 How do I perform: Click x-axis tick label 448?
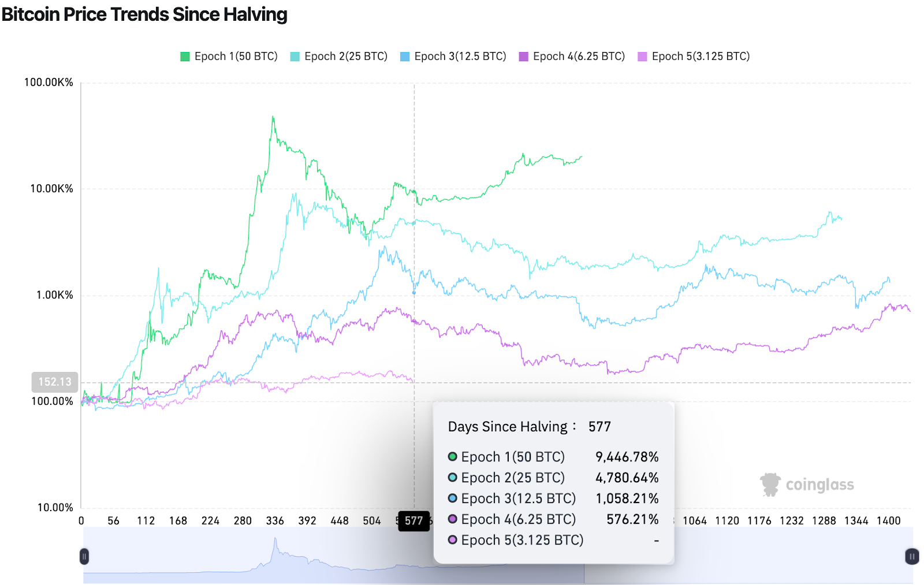pos(340,520)
